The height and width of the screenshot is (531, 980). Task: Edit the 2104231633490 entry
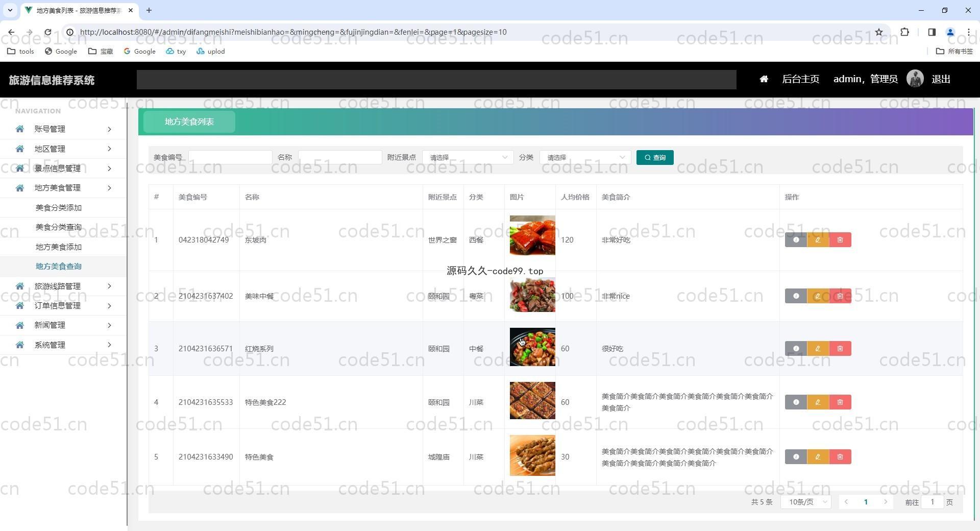point(818,457)
